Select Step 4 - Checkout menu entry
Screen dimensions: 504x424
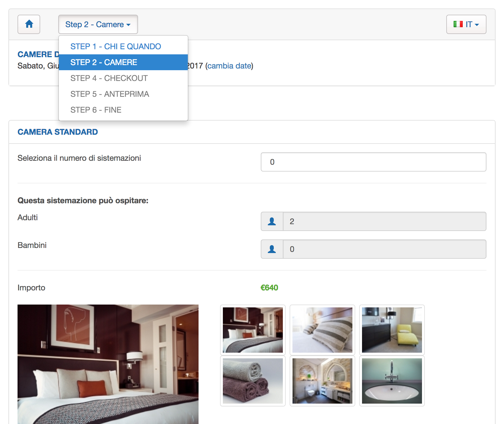109,78
